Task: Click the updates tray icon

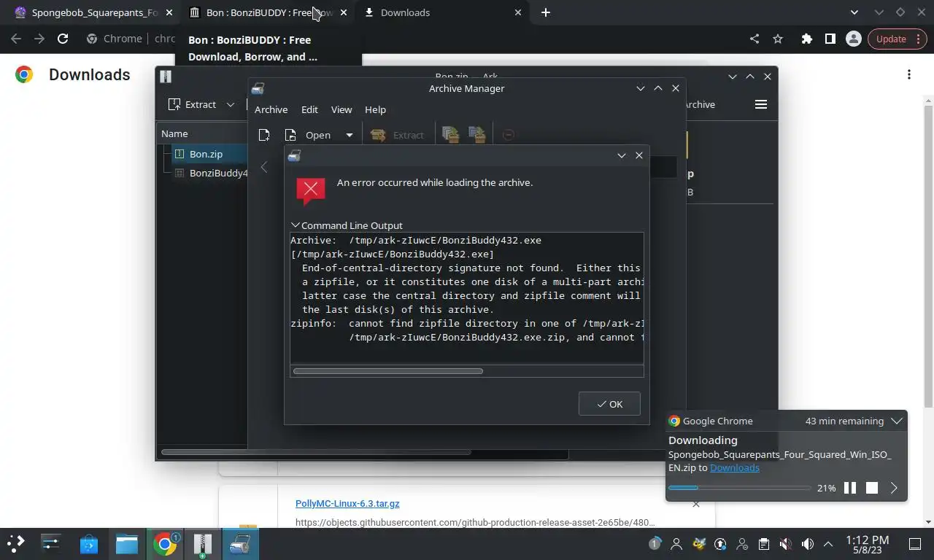Action: 720,544
